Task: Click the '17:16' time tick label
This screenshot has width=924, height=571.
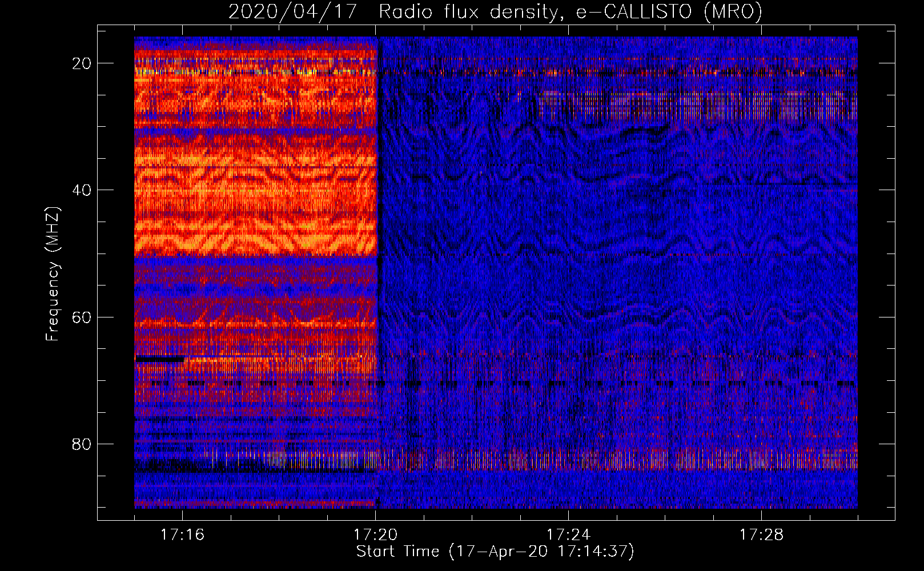Action: coord(182,535)
